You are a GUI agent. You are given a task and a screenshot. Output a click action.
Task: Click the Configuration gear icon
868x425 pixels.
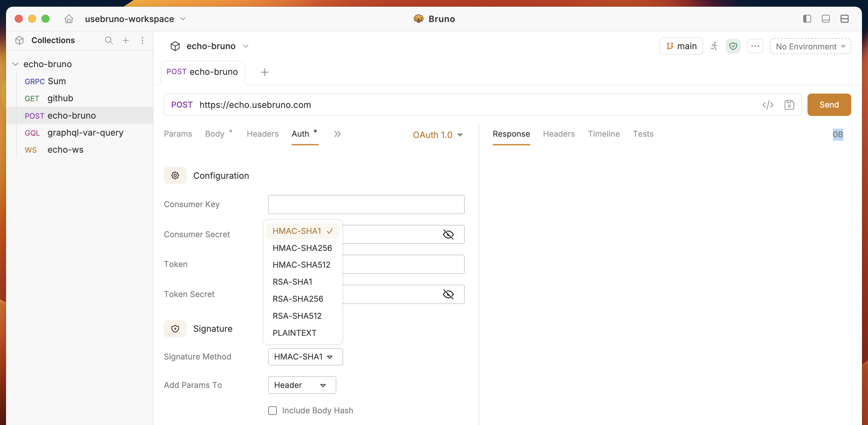(x=175, y=175)
